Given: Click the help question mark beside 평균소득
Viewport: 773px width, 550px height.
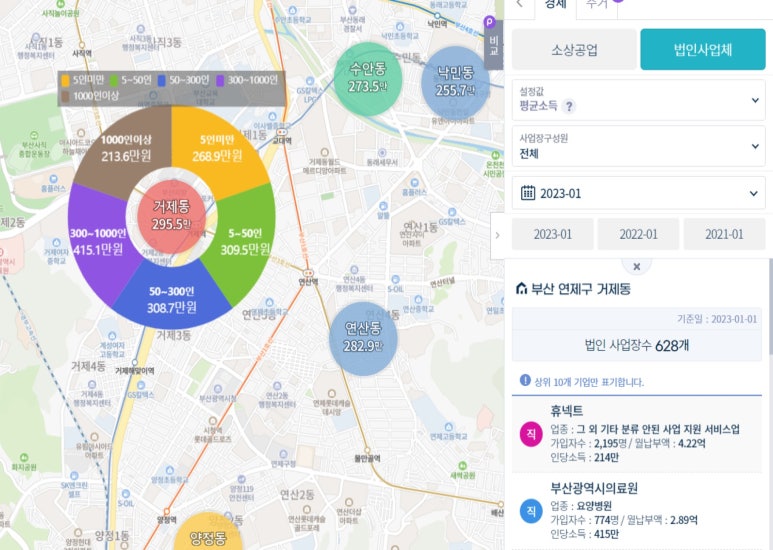Looking at the screenshot, I should [569, 106].
